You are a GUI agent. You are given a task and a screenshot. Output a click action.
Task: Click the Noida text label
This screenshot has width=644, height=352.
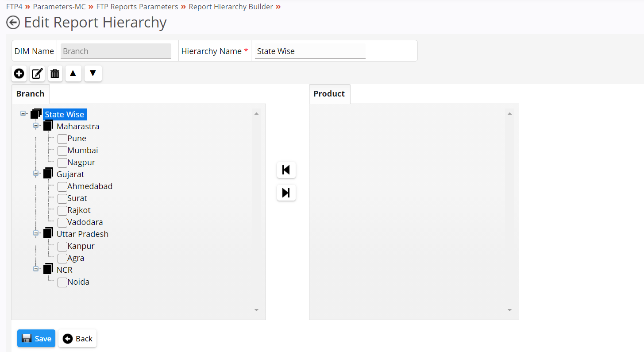pyautogui.click(x=78, y=282)
